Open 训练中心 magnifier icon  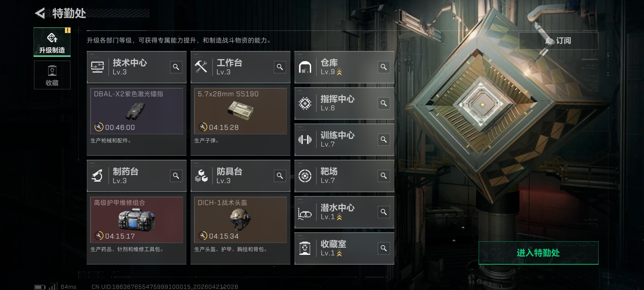tap(384, 139)
